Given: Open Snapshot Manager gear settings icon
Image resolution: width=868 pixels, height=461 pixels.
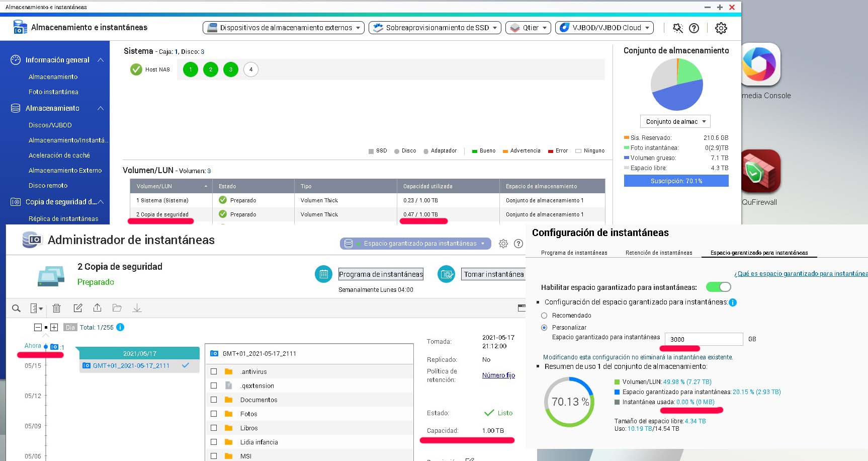Looking at the screenshot, I should tap(503, 244).
